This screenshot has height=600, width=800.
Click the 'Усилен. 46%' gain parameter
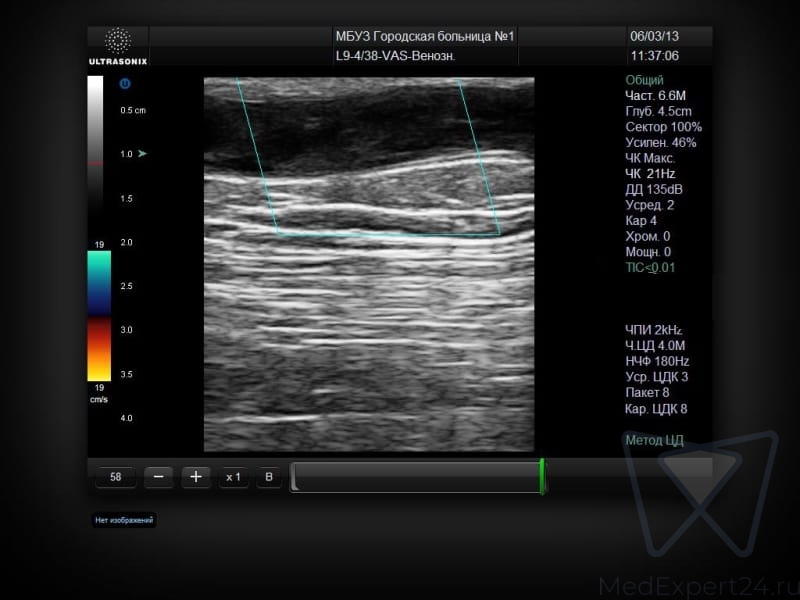(661, 143)
